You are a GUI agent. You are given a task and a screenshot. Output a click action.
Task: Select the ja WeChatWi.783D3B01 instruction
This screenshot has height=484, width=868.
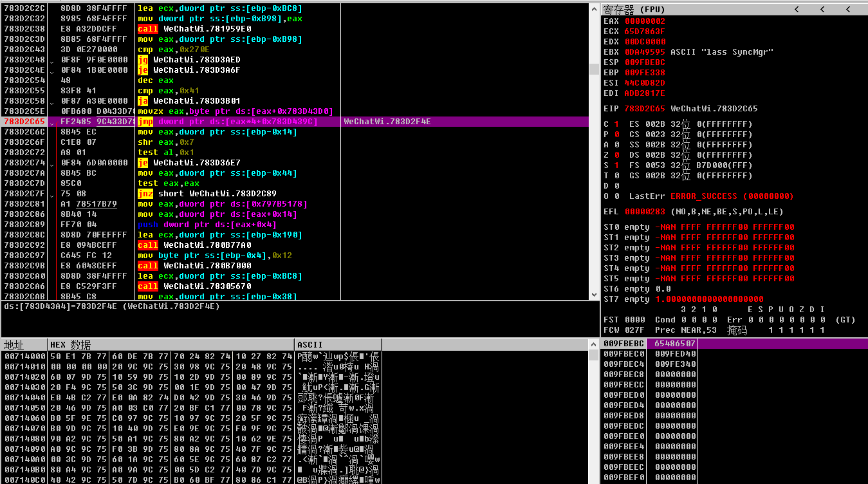click(189, 101)
